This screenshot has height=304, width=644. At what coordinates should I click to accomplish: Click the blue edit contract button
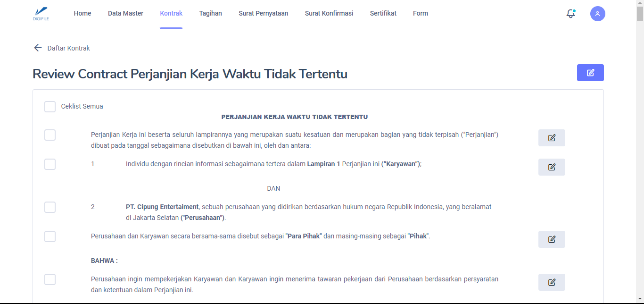pos(590,73)
